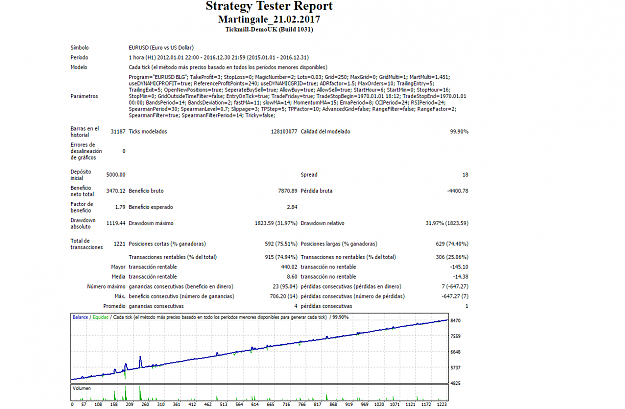
Task: Click 'Transacciones rentables (% del total)' label
Action: point(173,257)
